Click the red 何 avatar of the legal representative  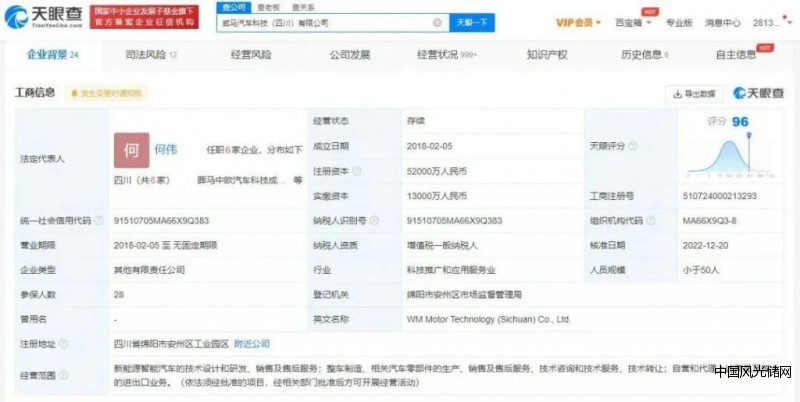tap(132, 150)
